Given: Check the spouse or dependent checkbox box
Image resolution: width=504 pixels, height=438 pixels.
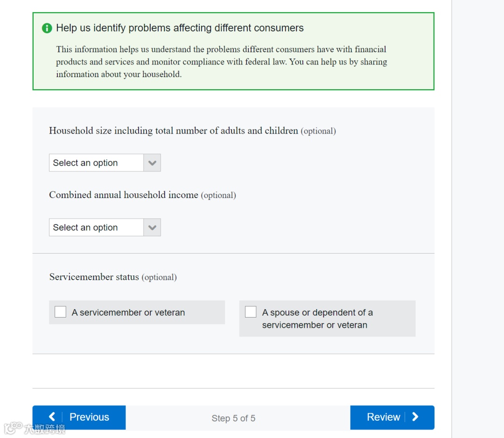Looking at the screenshot, I should tap(251, 312).
